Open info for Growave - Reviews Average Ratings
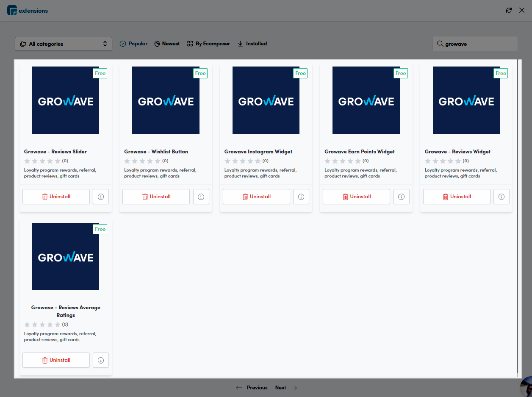This screenshot has height=397, width=532. pyautogui.click(x=101, y=360)
